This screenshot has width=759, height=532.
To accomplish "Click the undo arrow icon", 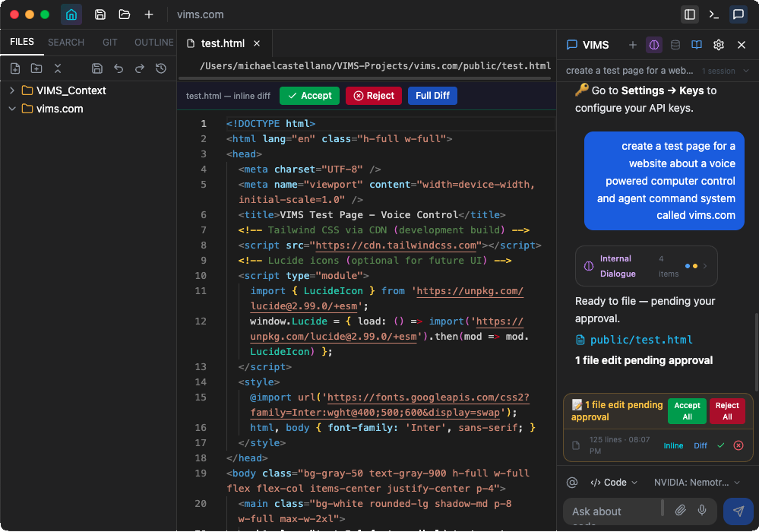I will [119, 68].
